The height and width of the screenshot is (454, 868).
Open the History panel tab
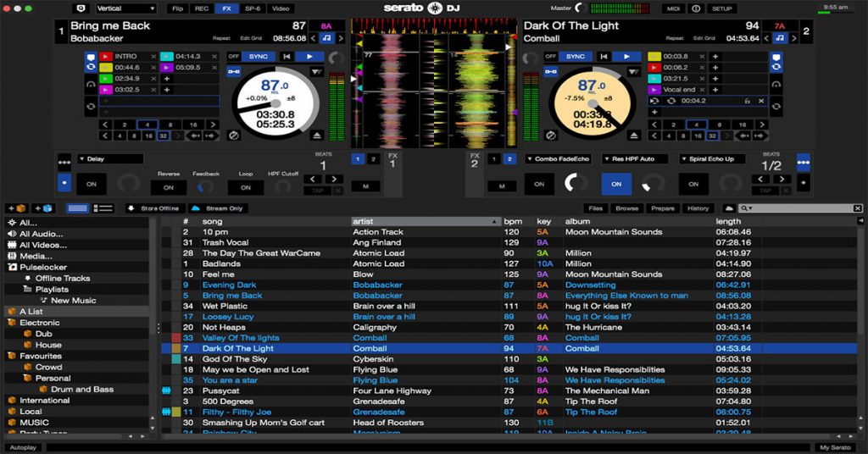698,208
